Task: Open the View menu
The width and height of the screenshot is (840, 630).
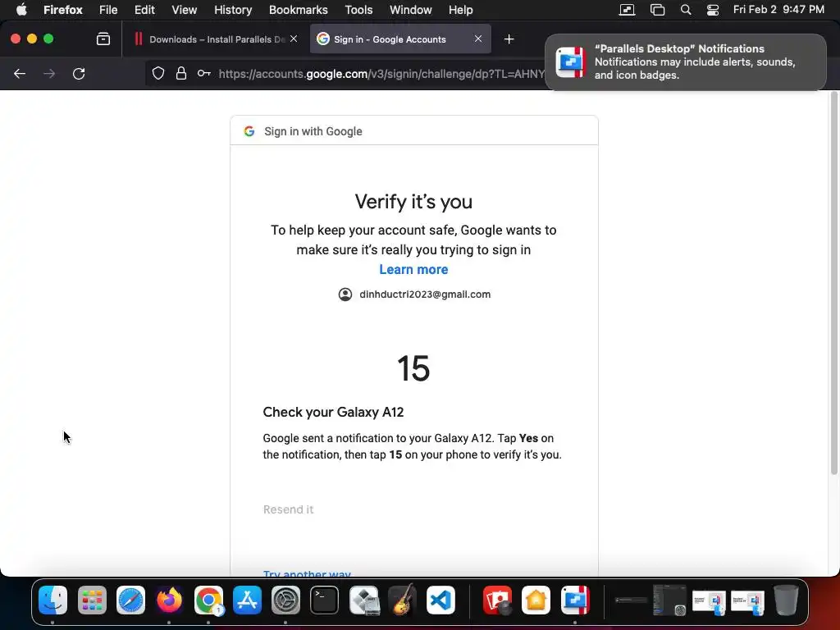Action: (x=185, y=10)
